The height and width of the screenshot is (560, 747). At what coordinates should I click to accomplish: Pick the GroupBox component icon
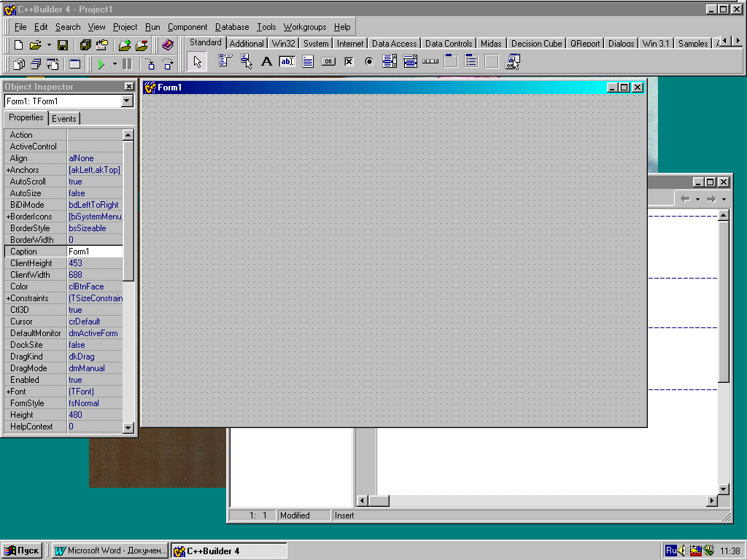pos(451,61)
